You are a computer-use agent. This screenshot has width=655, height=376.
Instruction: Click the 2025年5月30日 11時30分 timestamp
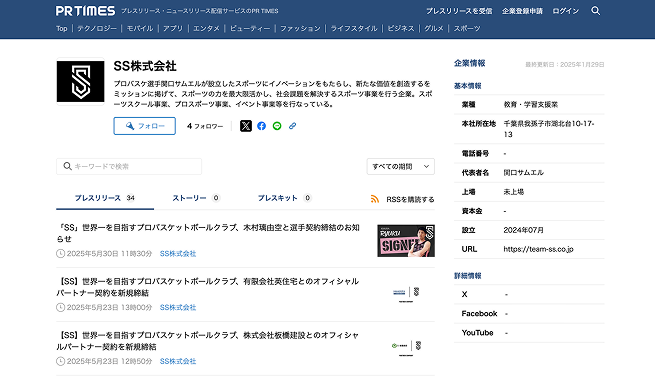point(109,254)
